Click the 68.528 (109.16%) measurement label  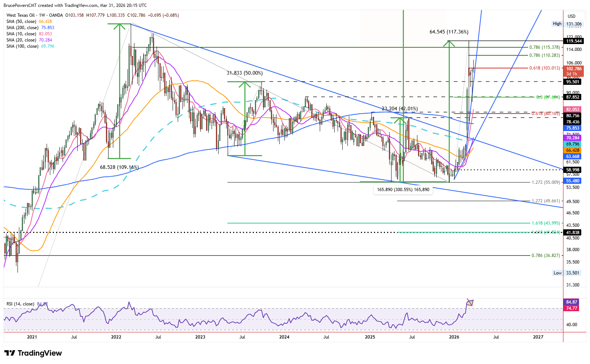click(x=119, y=167)
